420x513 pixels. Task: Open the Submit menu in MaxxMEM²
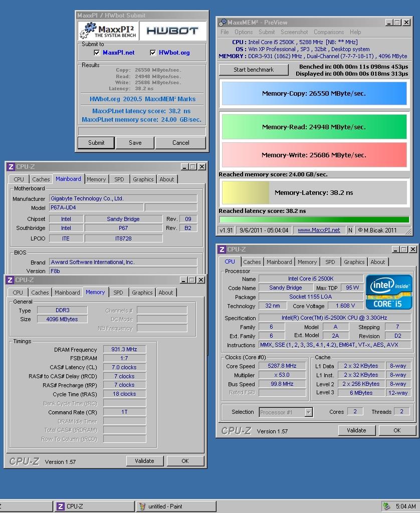click(x=267, y=32)
